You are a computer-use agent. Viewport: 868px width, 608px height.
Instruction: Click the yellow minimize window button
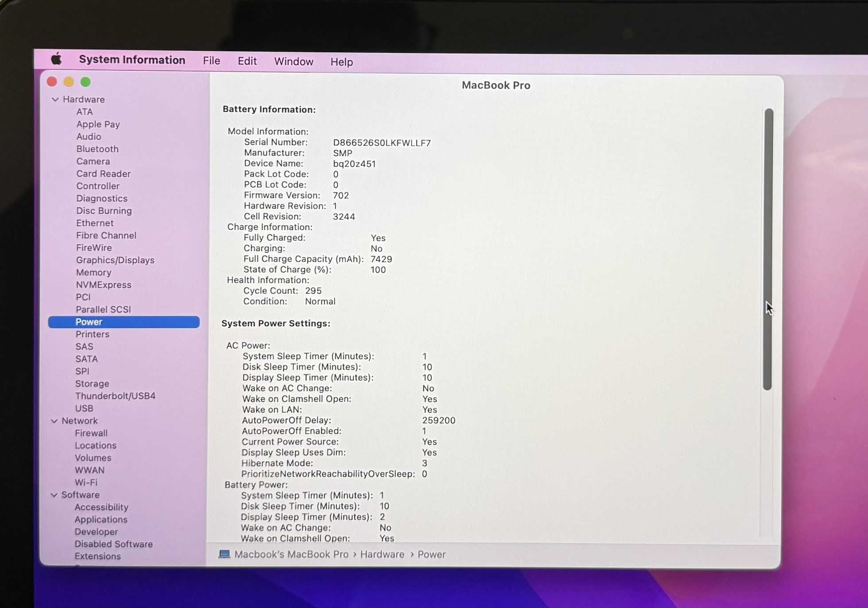point(69,82)
